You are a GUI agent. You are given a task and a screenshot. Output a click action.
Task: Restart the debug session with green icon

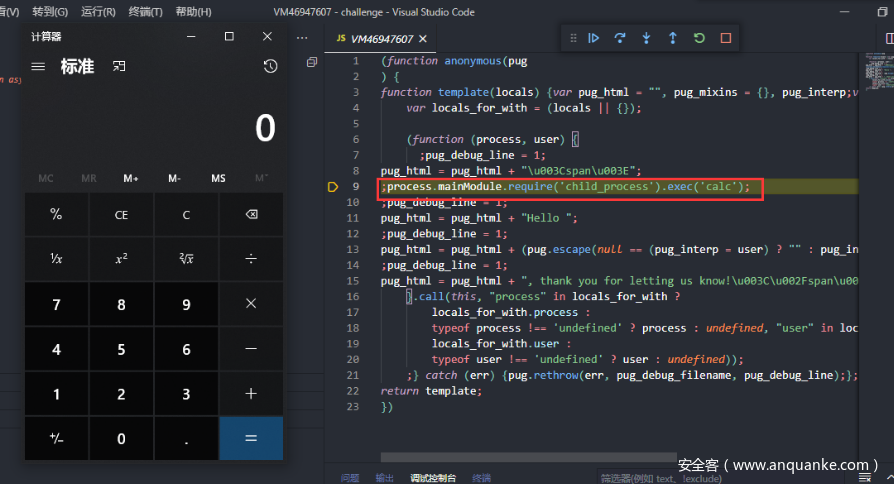(x=699, y=38)
